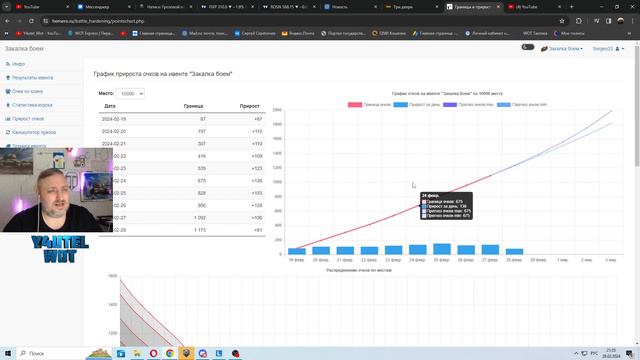640x360 pixels.
Task: Switch to the first YouTube tab
Action: [41, 7]
